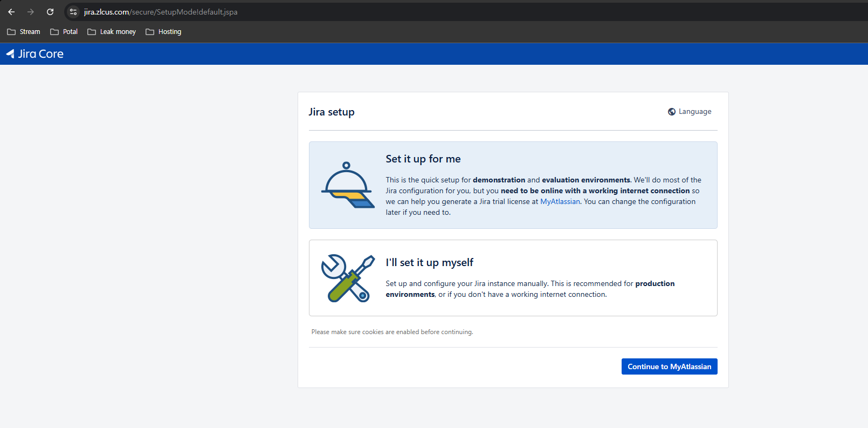Screen dimensions: 868x428
Task: Open the Hosting bookmark folder
Action: 163,32
